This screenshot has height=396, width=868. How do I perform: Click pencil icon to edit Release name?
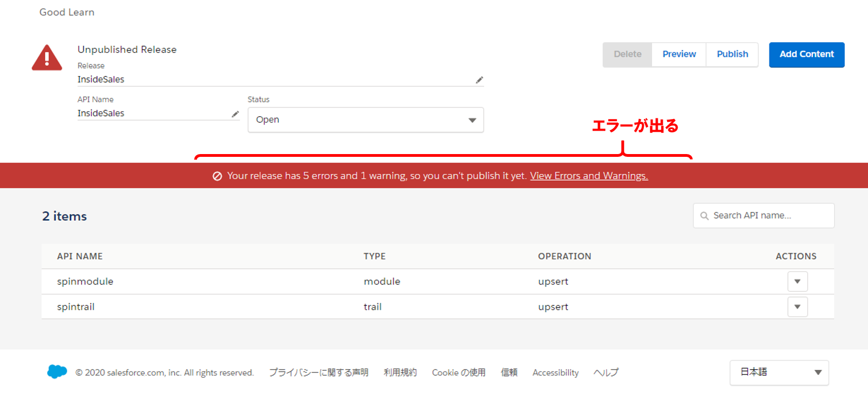[479, 80]
